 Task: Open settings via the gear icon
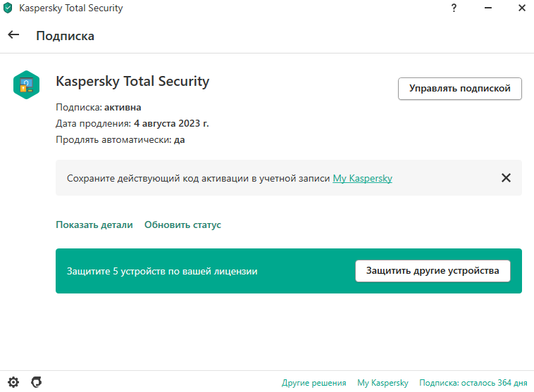click(13, 382)
